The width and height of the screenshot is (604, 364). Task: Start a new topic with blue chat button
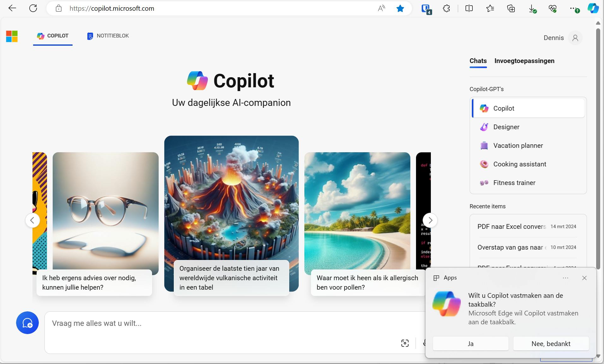(27, 323)
